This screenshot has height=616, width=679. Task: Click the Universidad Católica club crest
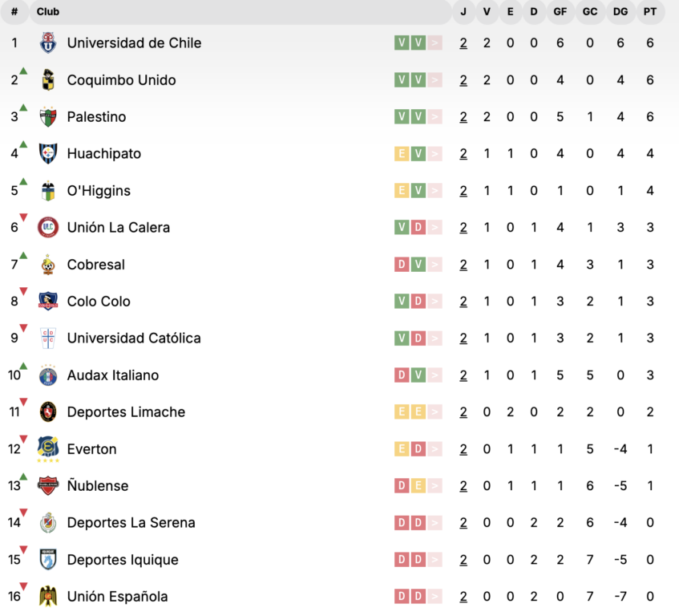point(48,338)
